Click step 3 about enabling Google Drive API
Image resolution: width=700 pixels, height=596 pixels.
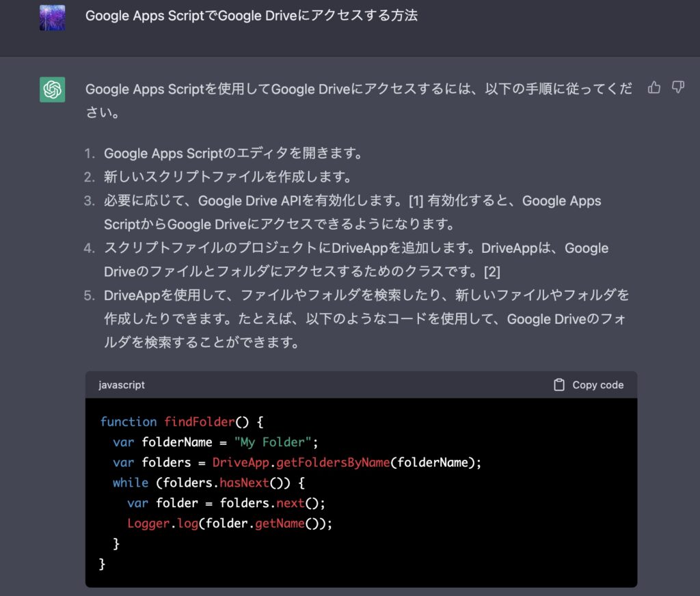click(x=353, y=213)
